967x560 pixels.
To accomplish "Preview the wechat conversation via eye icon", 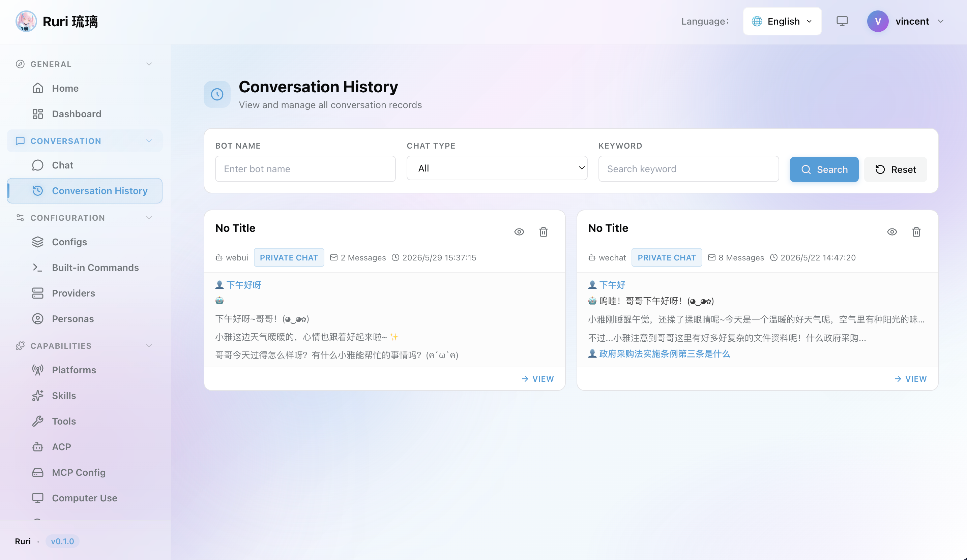I will [892, 232].
